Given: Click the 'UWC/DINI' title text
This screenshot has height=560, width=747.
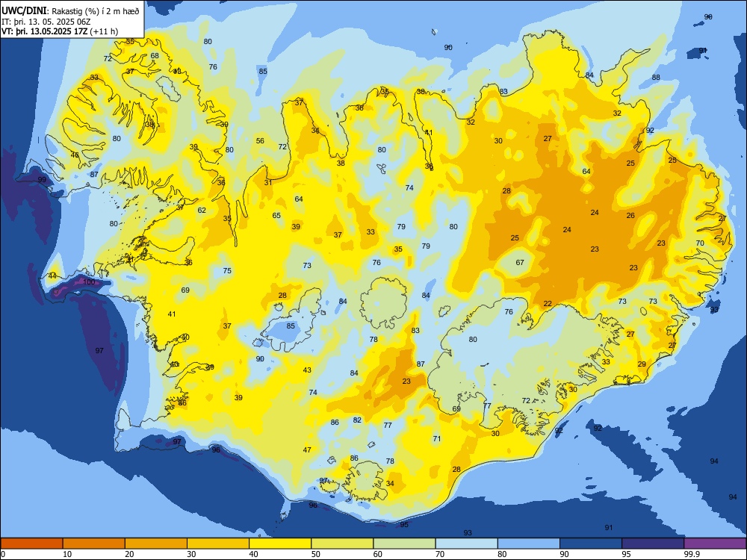Looking at the screenshot, I should pyautogui.click(x=24, y=11).
